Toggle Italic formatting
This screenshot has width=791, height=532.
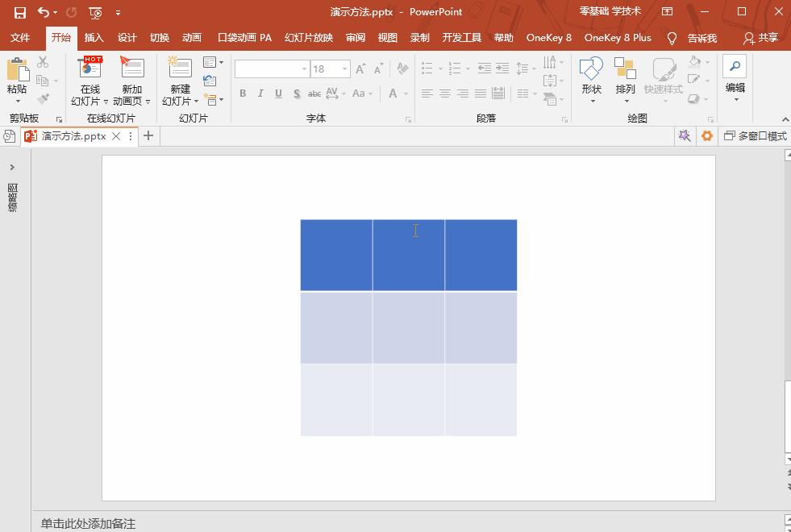(x=260, y=94)
